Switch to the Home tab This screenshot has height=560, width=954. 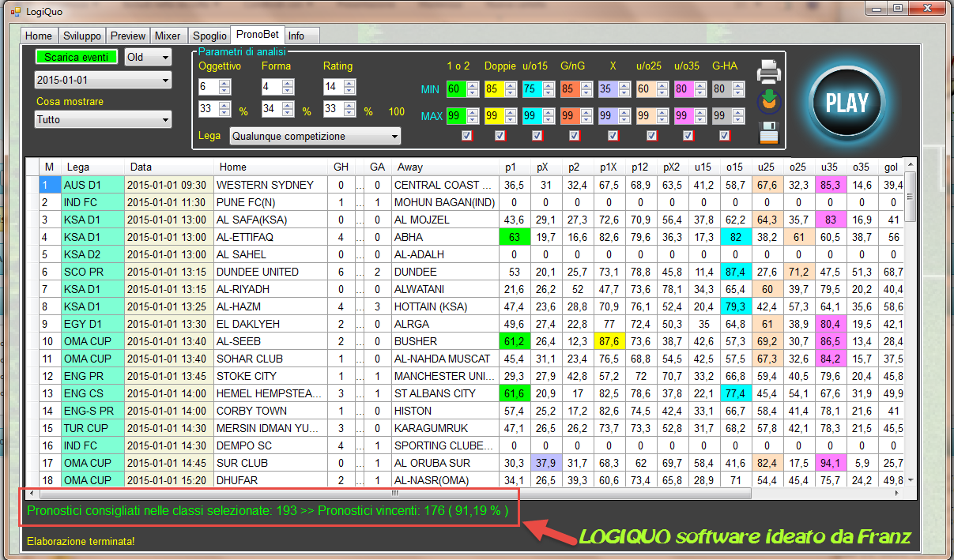click(x=39, y=36)
